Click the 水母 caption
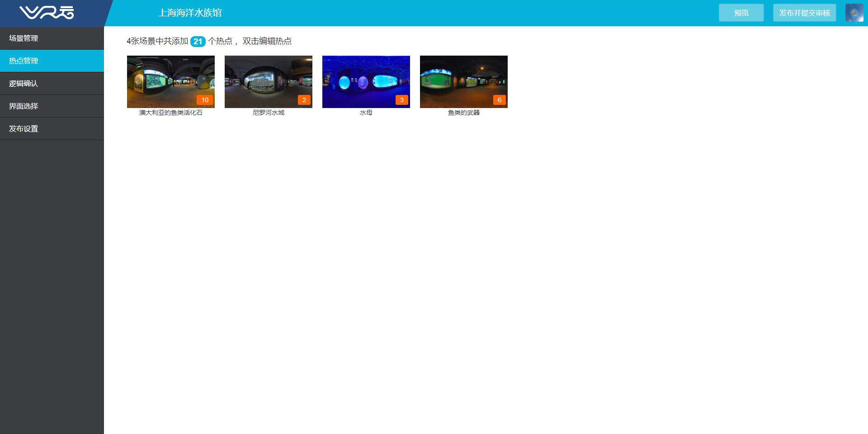 click(366, 113)
